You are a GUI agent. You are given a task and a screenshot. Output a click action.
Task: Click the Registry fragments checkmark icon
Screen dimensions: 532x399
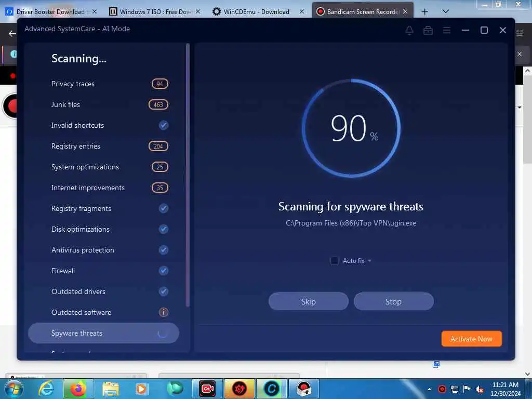(164, 208)
